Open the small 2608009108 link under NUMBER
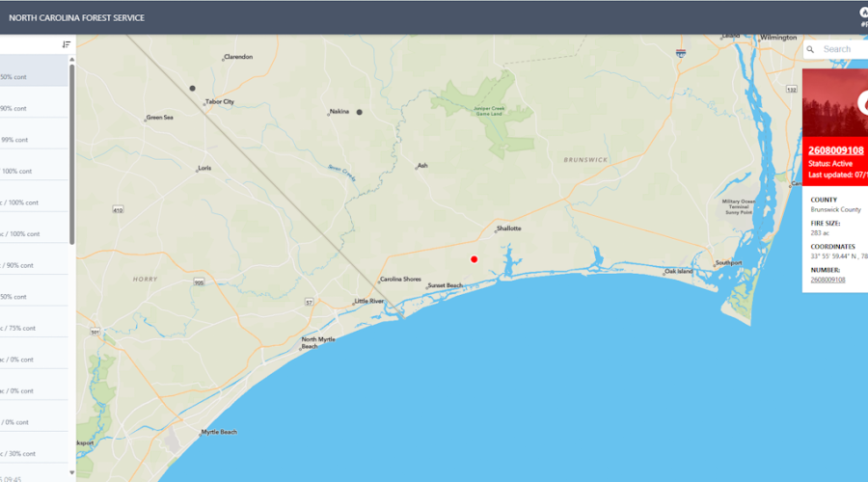This screenshot has width=868, height=482. tap(827, 280)
